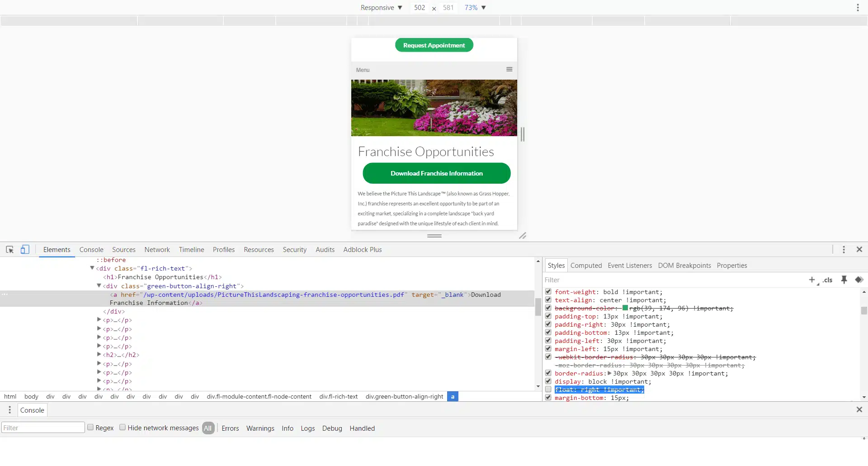868x466 pixels.
Task: Collapse the green-button-align-right div node
Action: (x=99, y=286)
